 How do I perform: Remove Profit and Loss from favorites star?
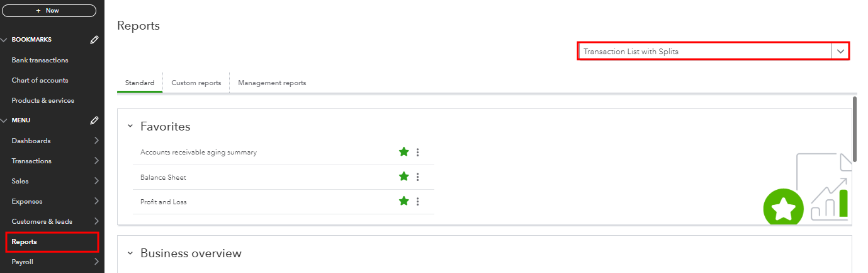pos(404,202)
